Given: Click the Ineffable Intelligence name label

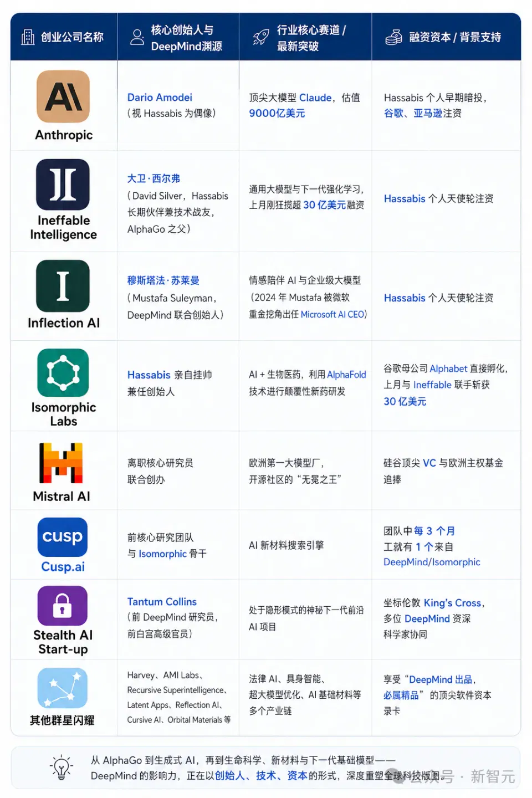Looking at the screenshot, I should 63,228.
